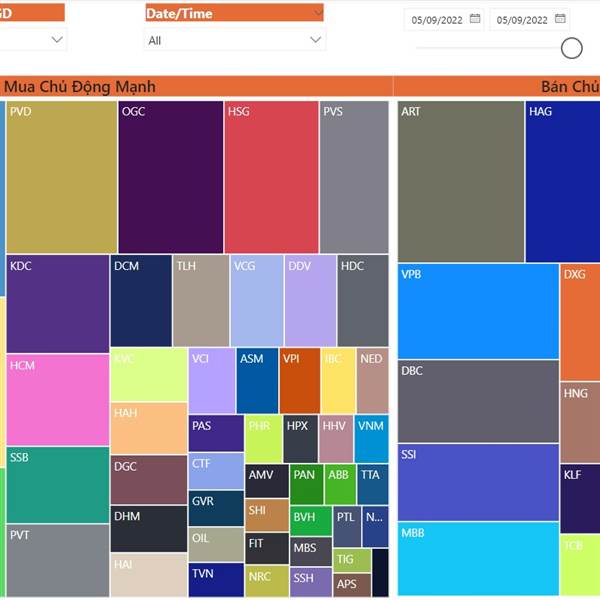Select the DGC treemap tile
The width and height of the screenshot is (600, 600).
point(149,480)
